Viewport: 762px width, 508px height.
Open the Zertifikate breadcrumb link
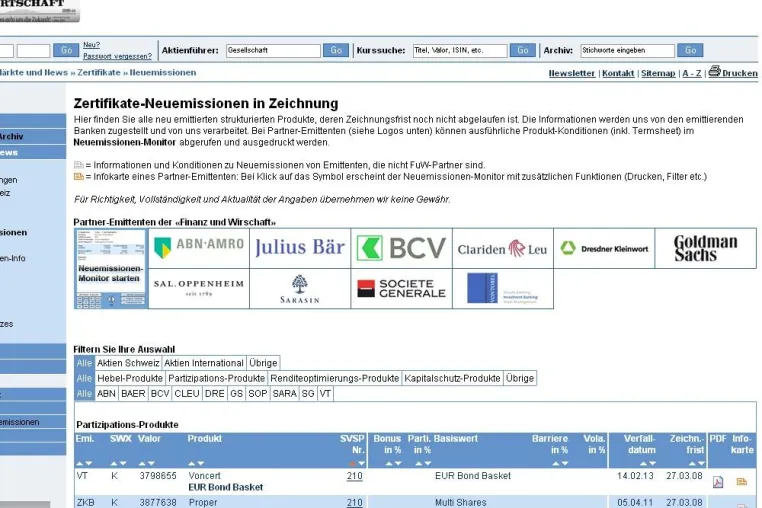point(99,72)
